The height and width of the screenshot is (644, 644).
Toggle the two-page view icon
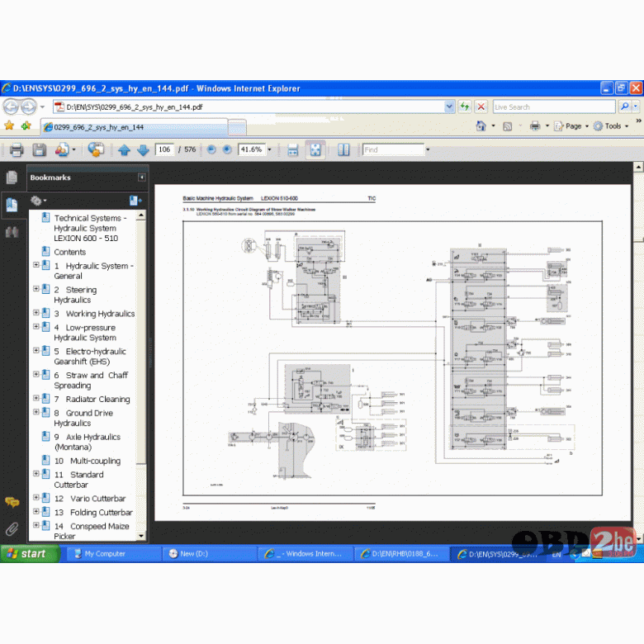[343, 149]
